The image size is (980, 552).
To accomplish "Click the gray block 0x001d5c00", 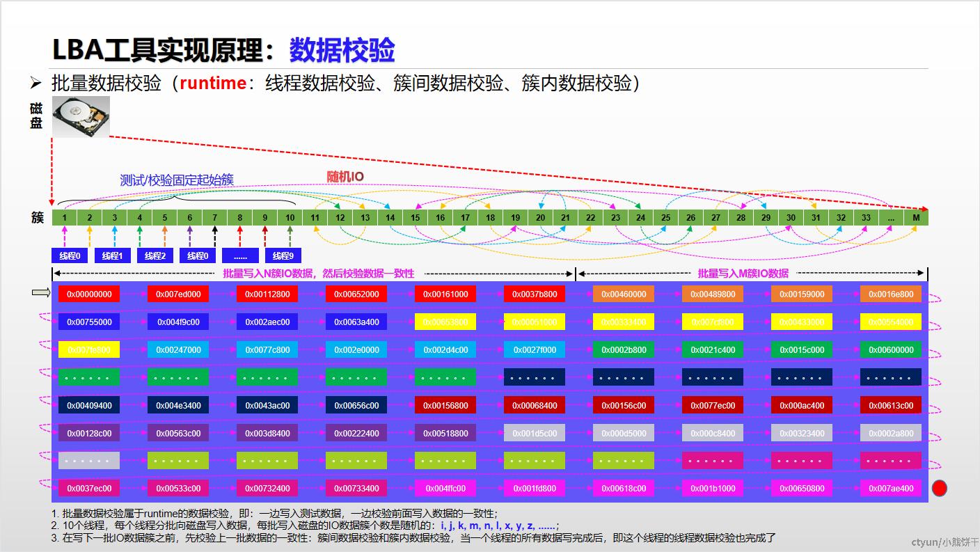I will (535, 433).
